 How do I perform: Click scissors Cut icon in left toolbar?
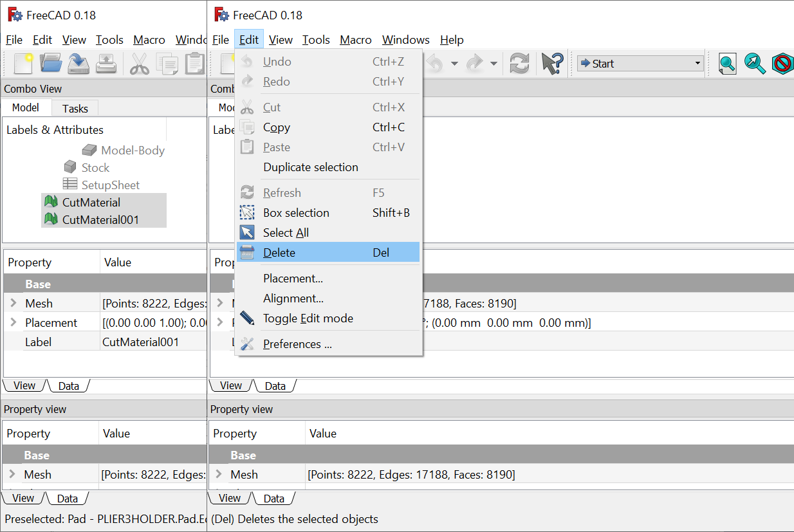tap(140, 63)
